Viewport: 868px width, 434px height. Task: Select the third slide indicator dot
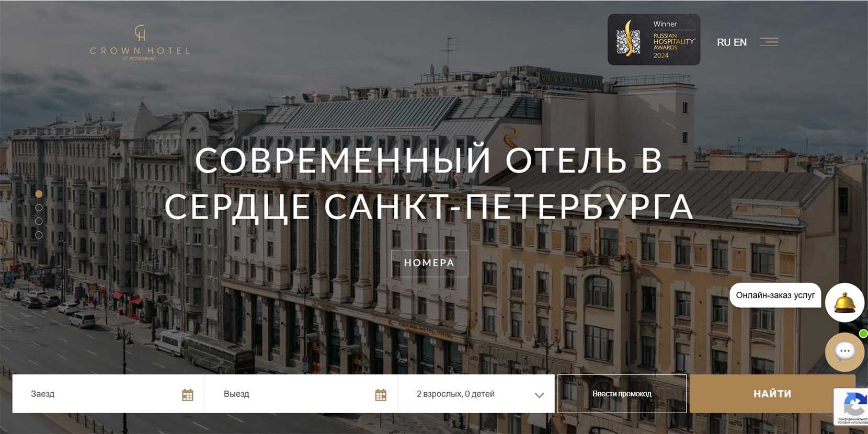tap(39, 221)
